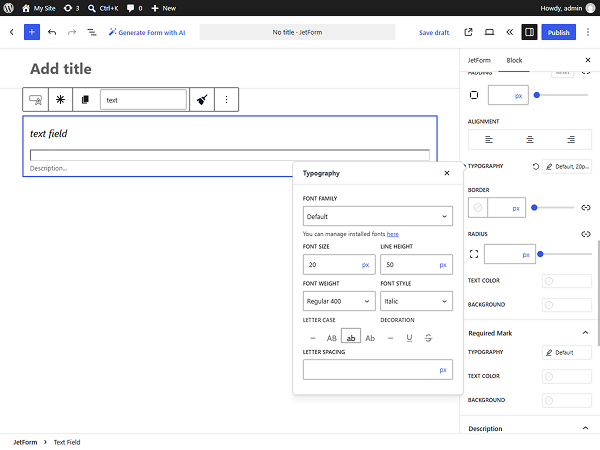
Task: Select capitalize Ab letter case
Action: pyautogui.click(x=370, y=338)
